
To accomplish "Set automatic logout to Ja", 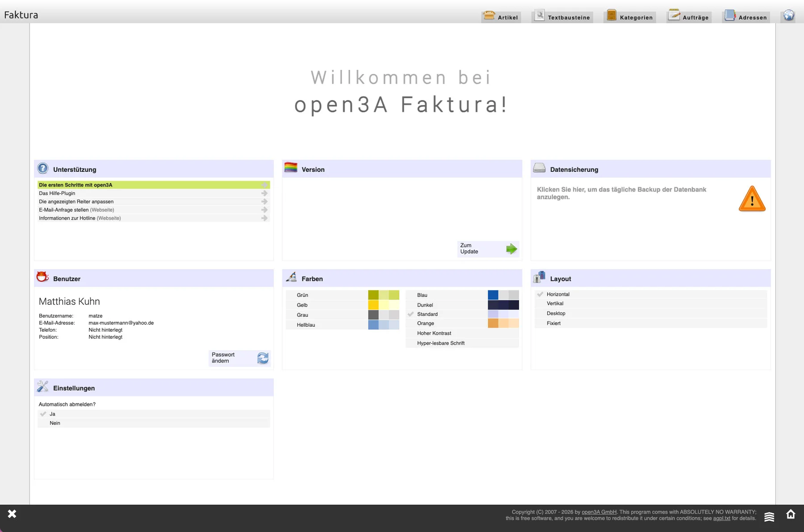I will tap(154, 414).
